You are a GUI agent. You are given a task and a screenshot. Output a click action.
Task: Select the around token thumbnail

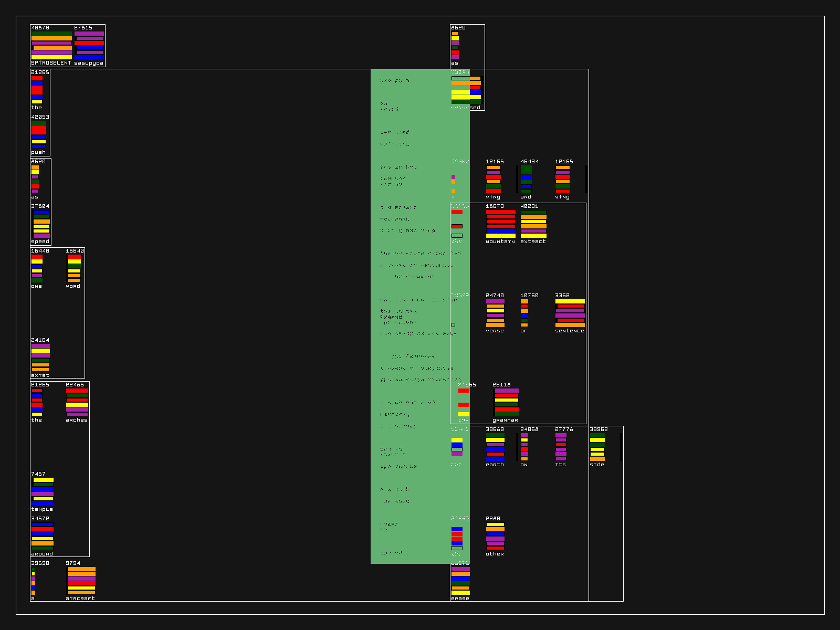point(43,536)
